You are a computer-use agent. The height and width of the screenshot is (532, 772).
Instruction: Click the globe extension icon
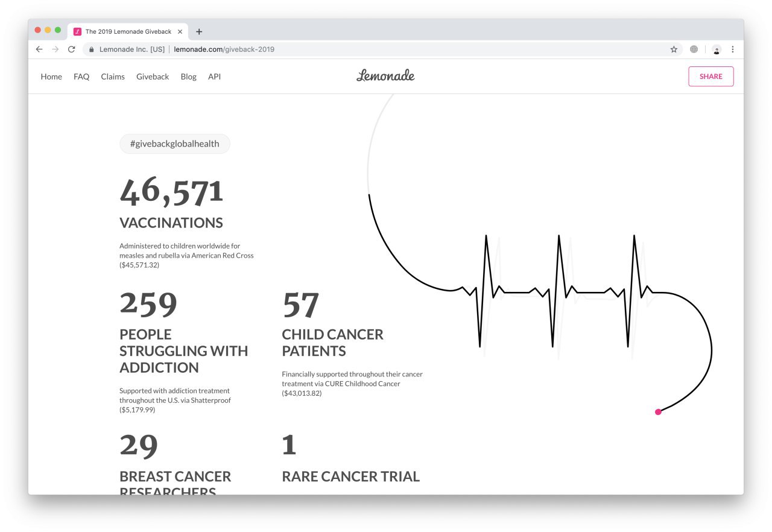click(x=694, y=49)
